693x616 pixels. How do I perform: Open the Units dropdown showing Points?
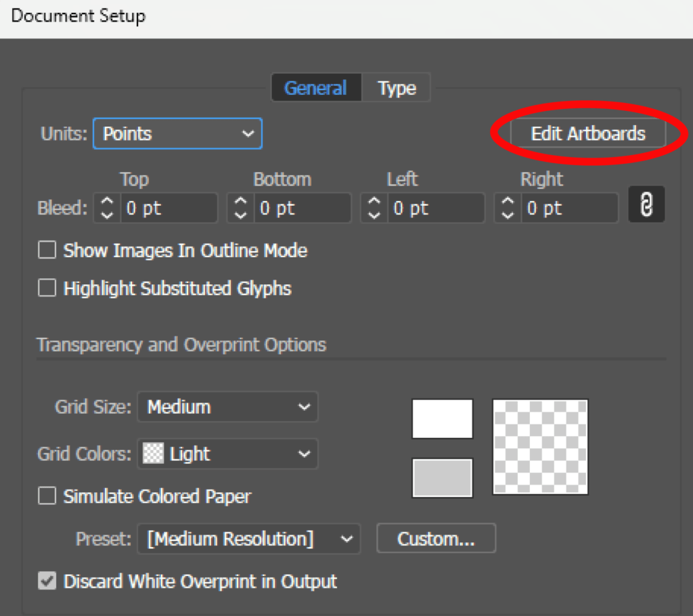[178, 133]
